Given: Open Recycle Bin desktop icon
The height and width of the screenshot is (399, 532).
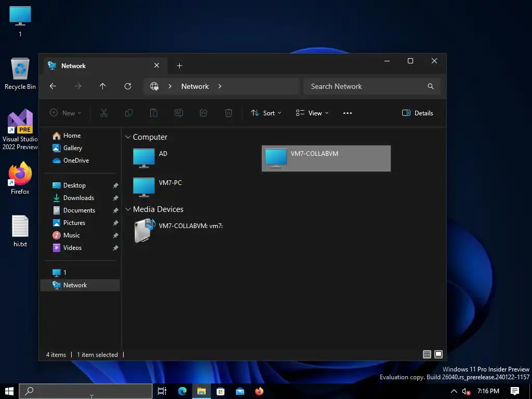Looking at the screenshot, I should pos(20,74).
